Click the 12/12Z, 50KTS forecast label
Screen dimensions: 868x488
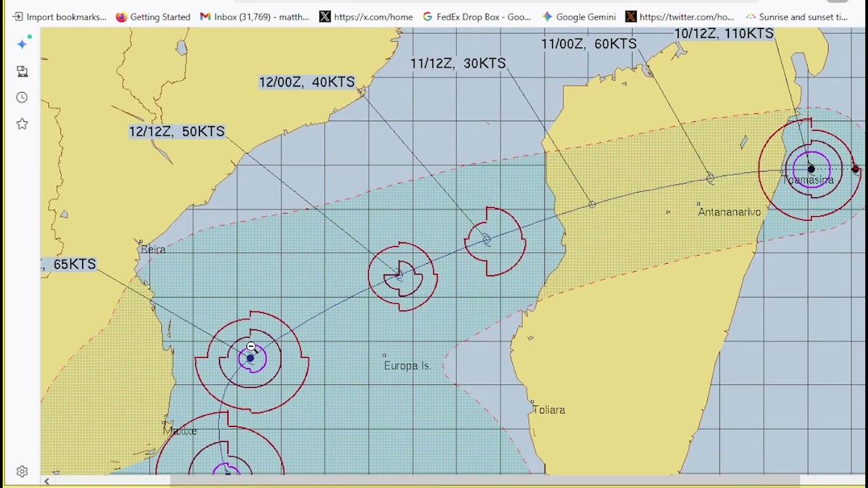pos(176,131)
